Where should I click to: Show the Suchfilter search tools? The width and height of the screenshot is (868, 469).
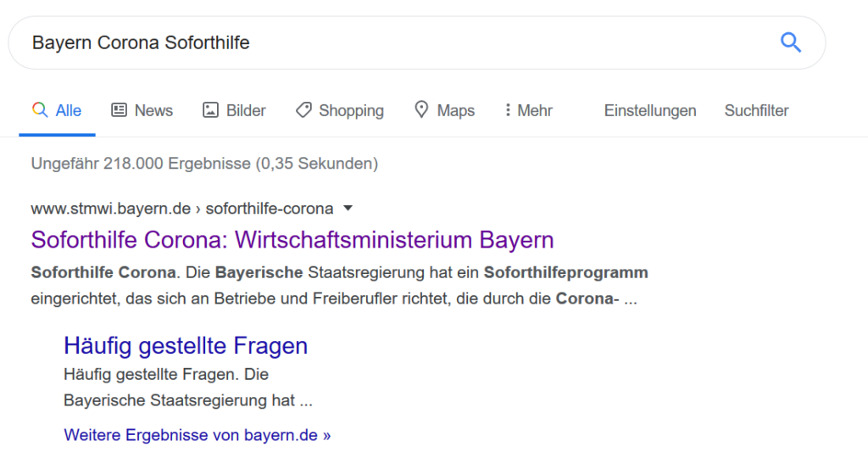coord(756,110)
